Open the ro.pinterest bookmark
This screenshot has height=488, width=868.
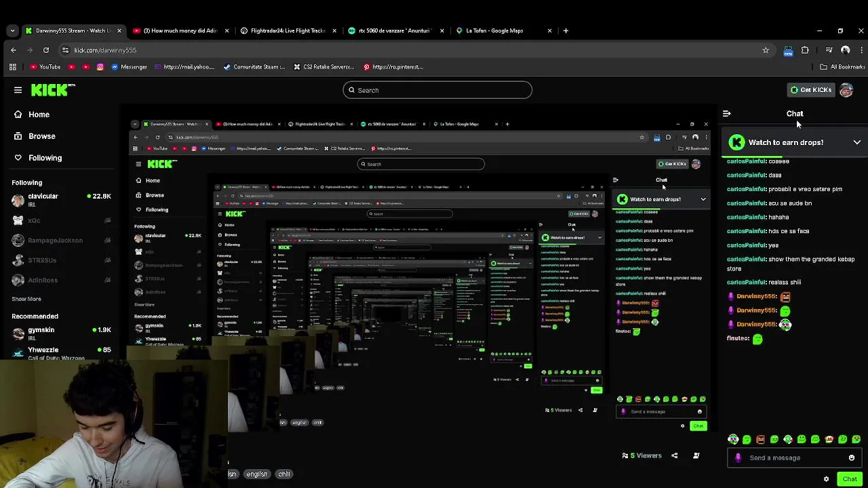(393, 67)
